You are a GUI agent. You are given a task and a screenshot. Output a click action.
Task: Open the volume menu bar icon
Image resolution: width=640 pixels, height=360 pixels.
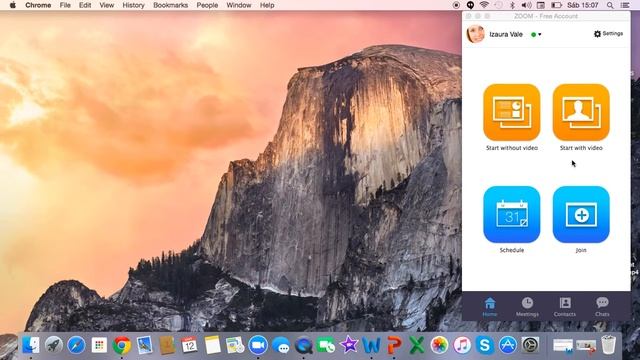click(x=527, y=5)
